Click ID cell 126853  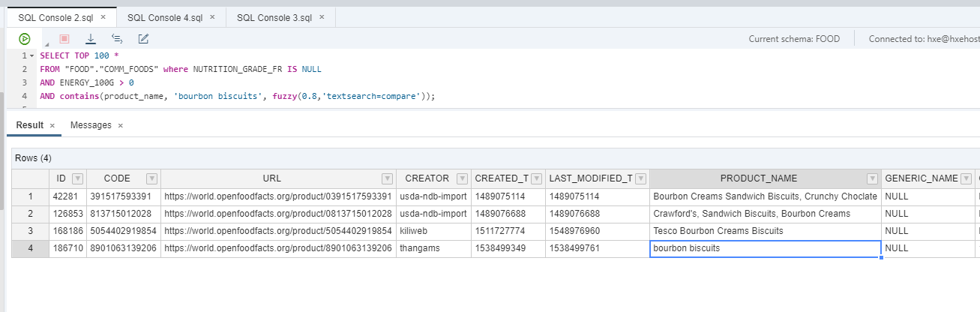pos(67,214)
